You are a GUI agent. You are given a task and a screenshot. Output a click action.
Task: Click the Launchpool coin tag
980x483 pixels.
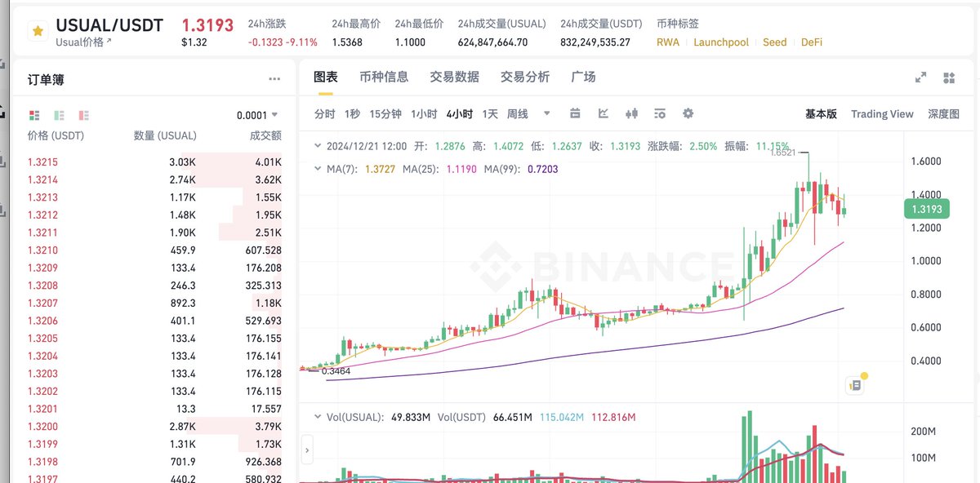pos(721,42)
